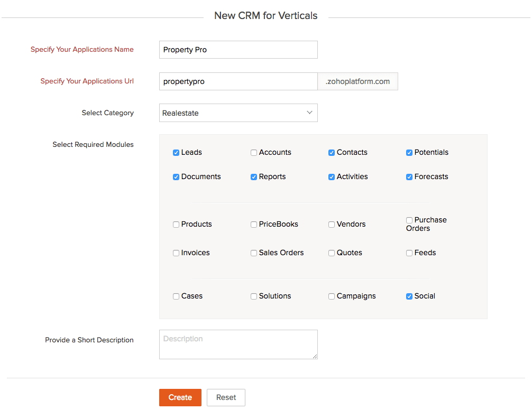Check the Products module
The width and height of the screenshot is (532, 410).
176,225
